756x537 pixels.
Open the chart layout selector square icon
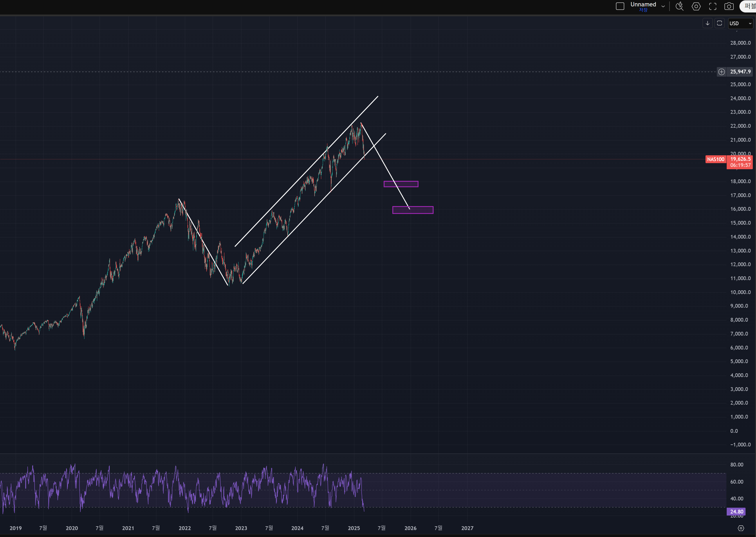pos(620,6)
